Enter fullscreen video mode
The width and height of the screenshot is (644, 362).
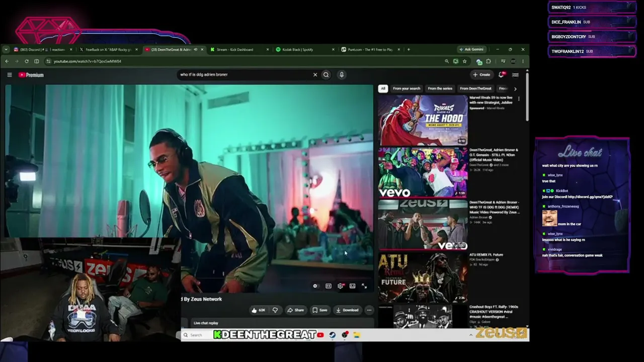coord(364,286)
